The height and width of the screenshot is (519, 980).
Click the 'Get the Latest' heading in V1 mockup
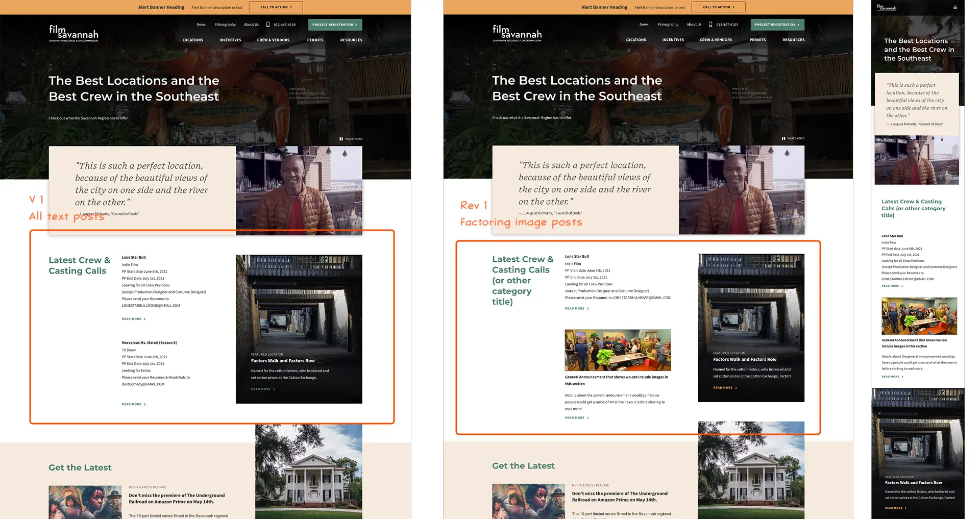[x=80, y=467]
